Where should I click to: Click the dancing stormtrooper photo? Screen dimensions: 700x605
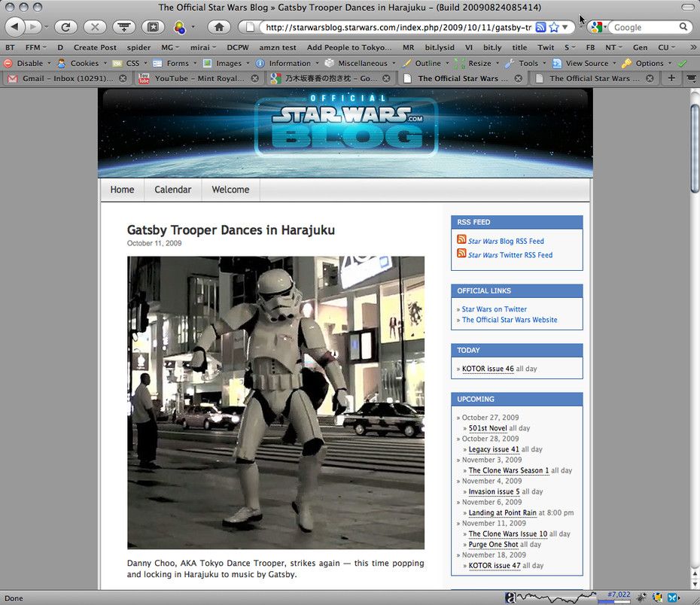pos(276,403)
